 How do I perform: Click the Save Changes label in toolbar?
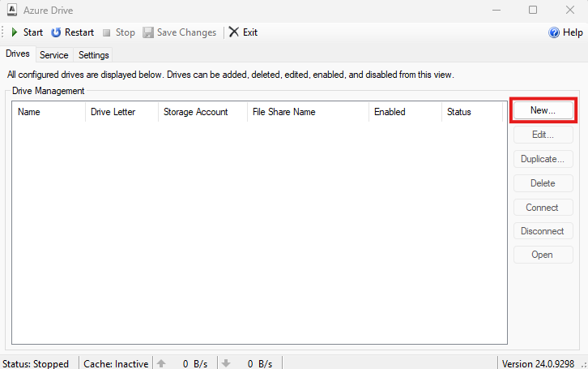pos(187,32)
